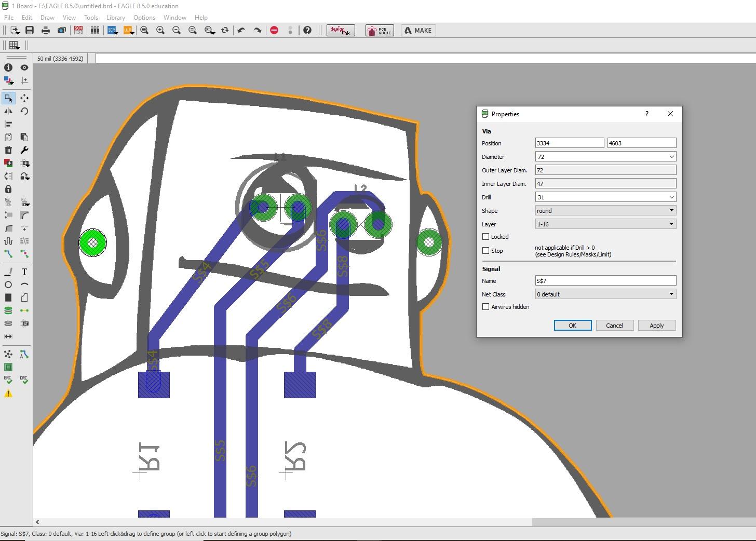
Task: Open the Draw menu
Action: [x=47, y=18]
